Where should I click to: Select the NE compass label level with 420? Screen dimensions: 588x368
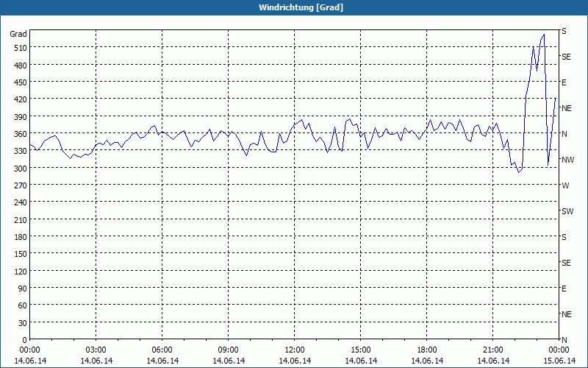567,108
